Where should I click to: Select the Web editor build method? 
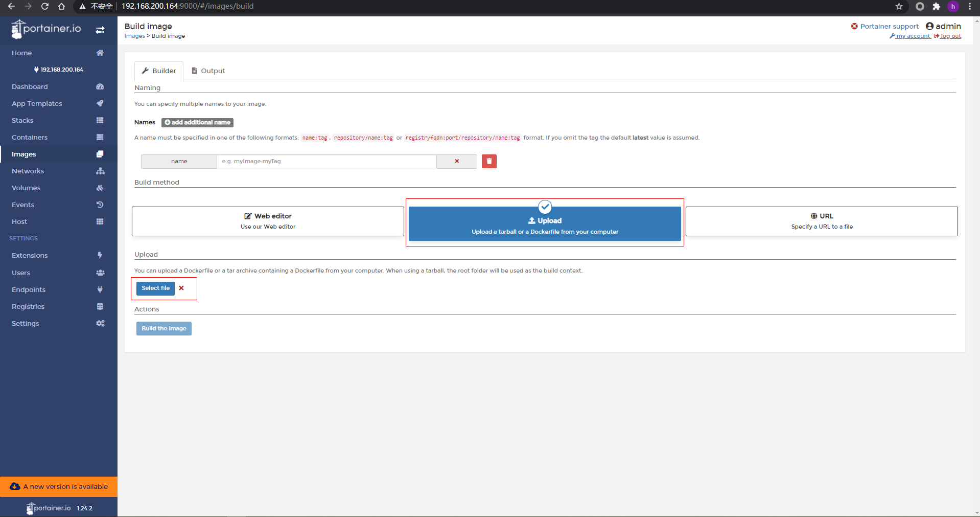point(268,221)
